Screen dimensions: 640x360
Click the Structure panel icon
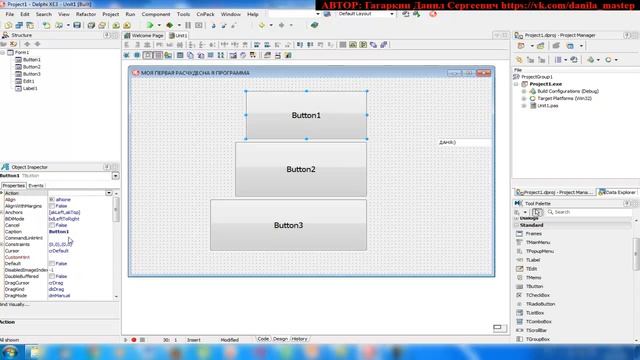coord(5,35)
